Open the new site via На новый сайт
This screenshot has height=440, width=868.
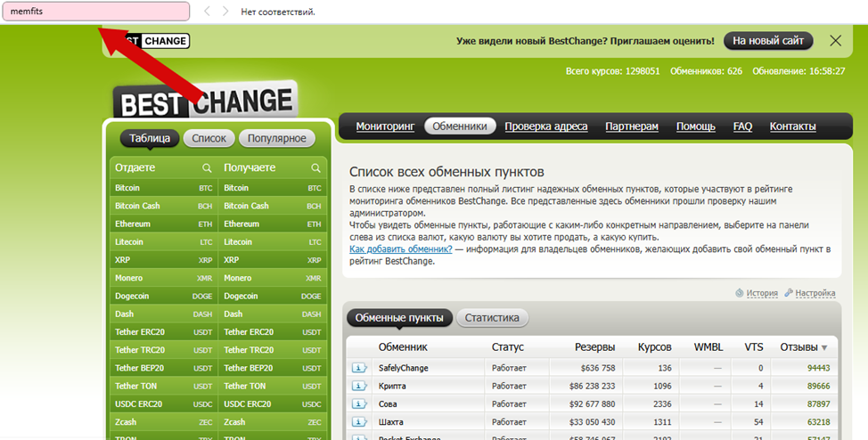pos(768,40)
